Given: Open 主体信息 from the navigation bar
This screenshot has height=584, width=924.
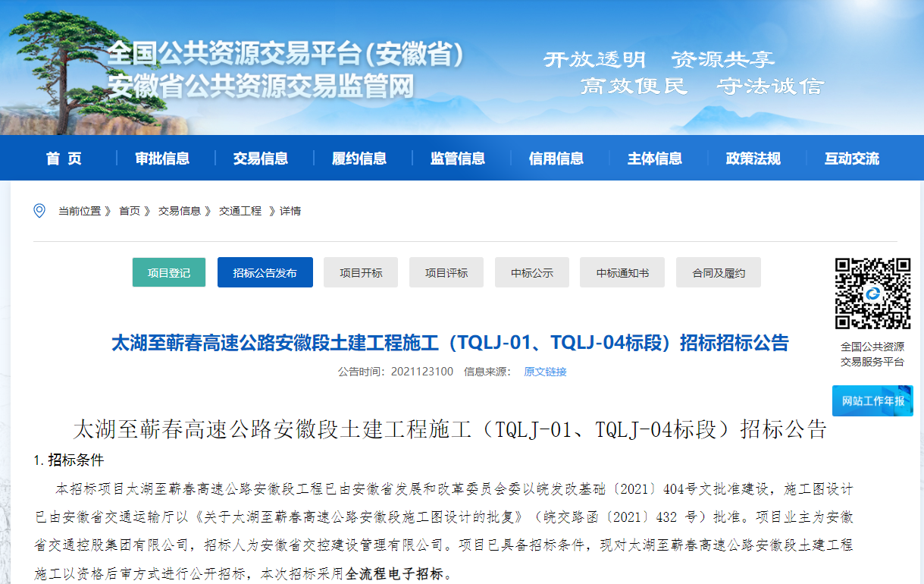Looking at the screenshot, I should [x=655, y=159].
